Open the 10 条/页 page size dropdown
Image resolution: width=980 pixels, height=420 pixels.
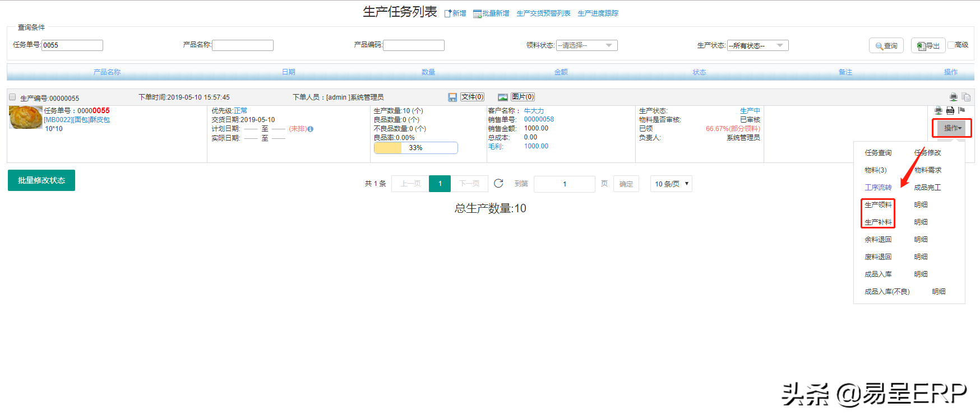[x=671, y=184]
